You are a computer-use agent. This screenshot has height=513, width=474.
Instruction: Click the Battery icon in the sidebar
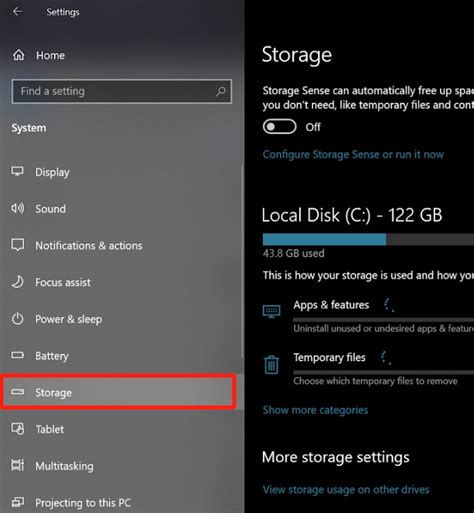[x=17, y=355]
